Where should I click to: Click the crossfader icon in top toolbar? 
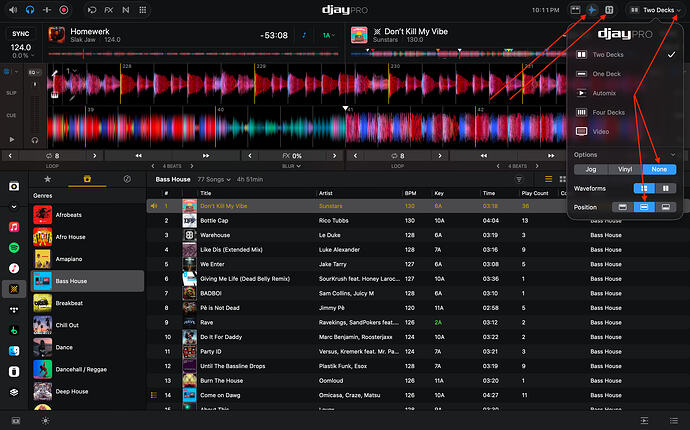pos(47,10)
